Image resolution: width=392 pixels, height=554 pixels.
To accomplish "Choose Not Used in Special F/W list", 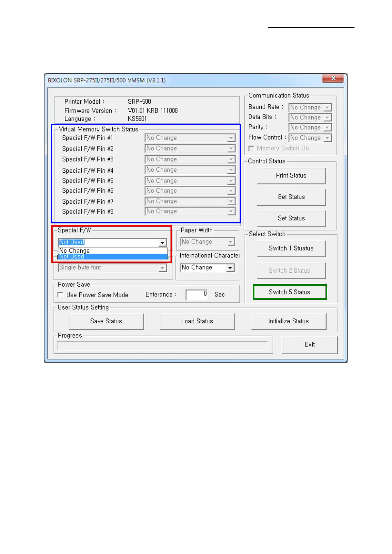I will 113,257.
